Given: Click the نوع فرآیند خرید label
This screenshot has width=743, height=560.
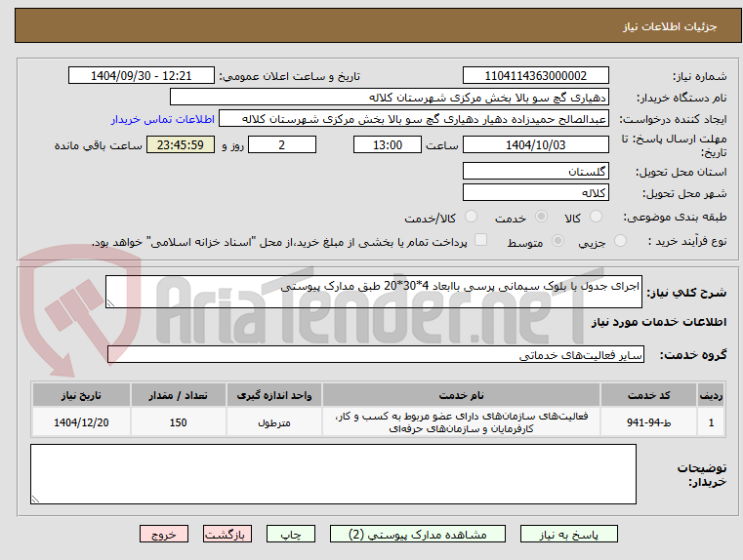Looking at the screenshot, I should [687, 241].
